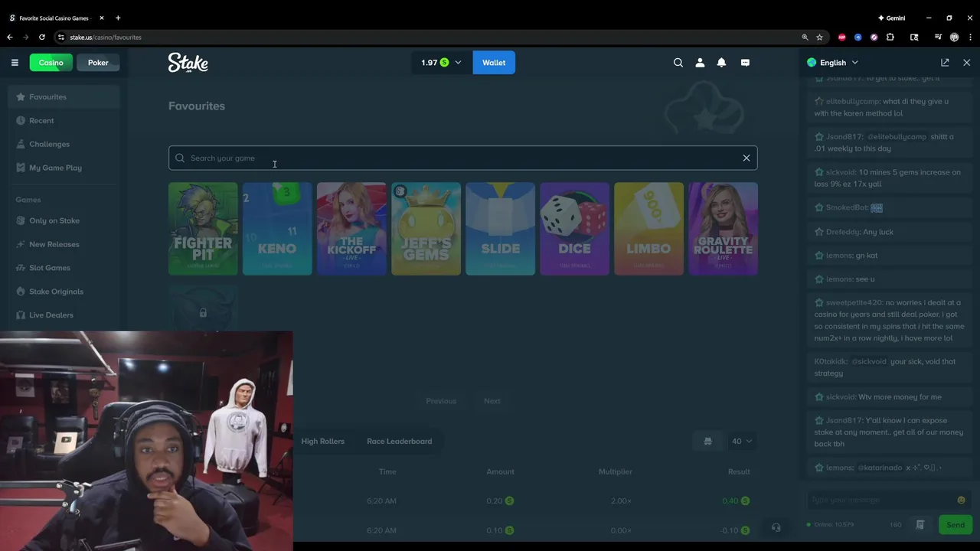The width and height of the screenshot is (980, 551).
Task: Open the user profile icon
Action: tap(700, 63)
